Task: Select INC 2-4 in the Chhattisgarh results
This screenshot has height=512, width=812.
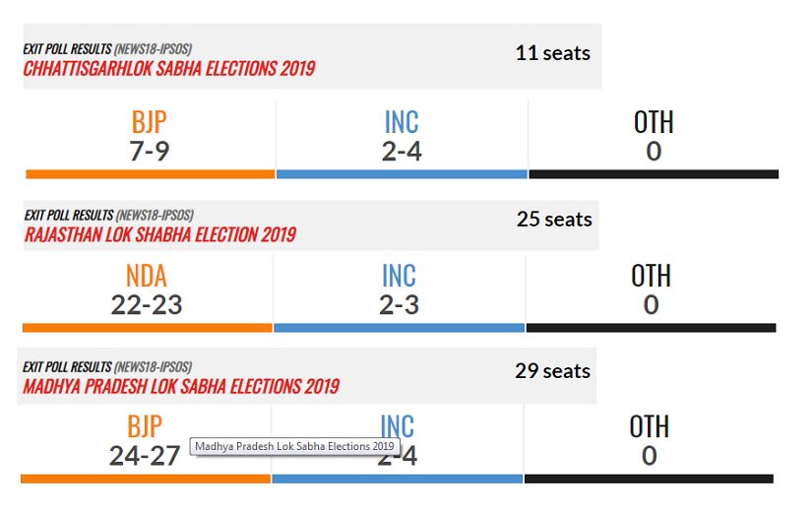Action: pos(402,137)
